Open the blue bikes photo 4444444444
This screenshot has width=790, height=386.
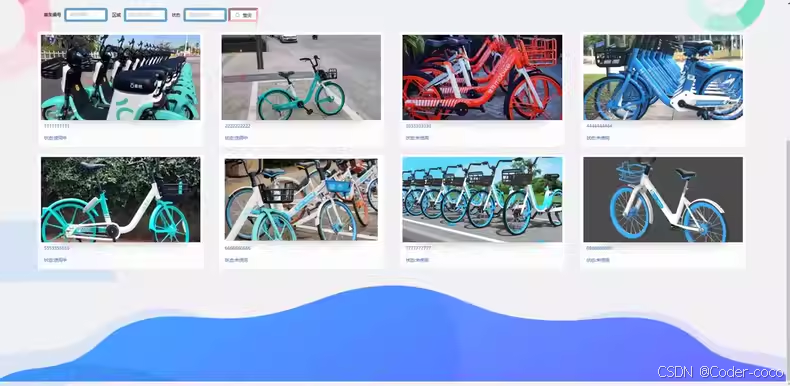[x=663, y=77]
